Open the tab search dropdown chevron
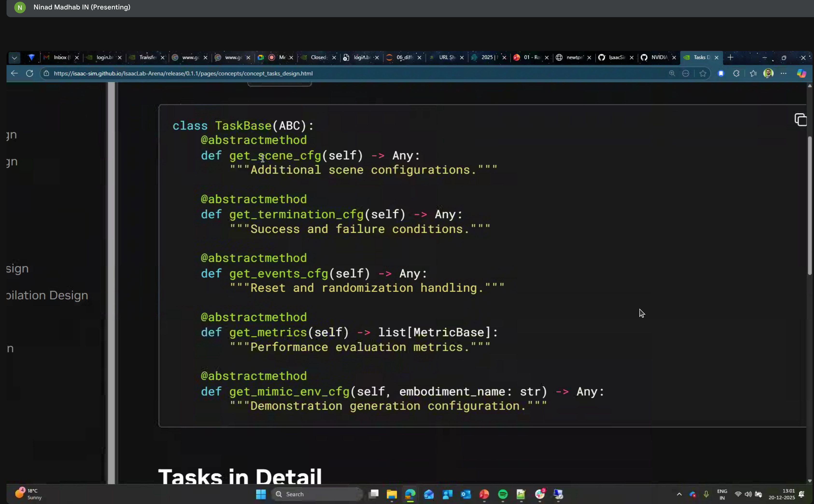The width and height of the screenshot is (814, 504). click(x=14, y=57)
